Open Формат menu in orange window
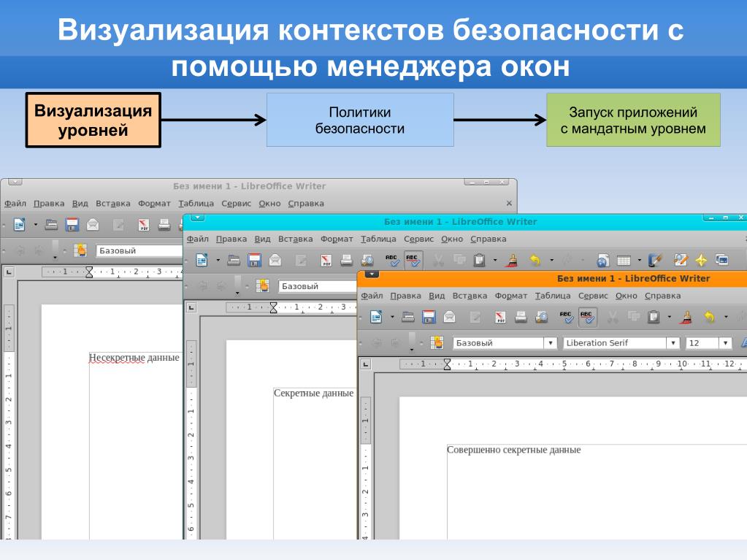This screenshot has height=560, width=747. (510, 296)
